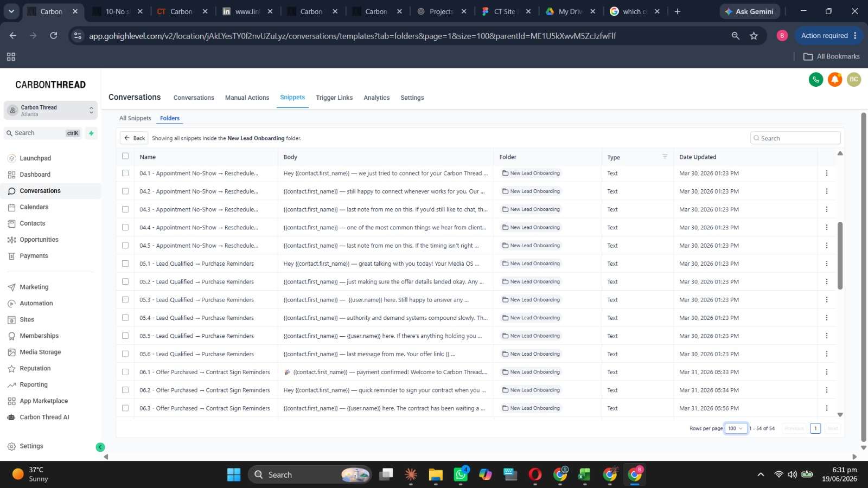Switch to the Trigger Links tab
This screenshot has width=868, height=488.
coord(334,98)
